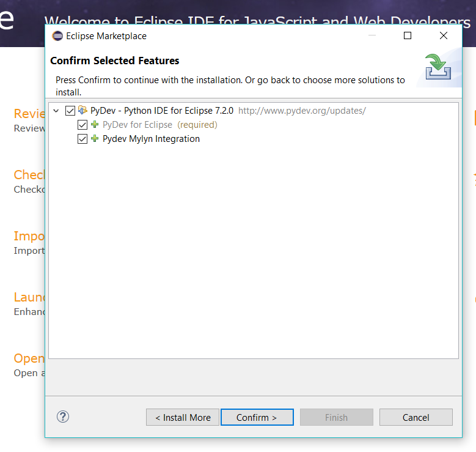Click the green plus icon beside PyDev for Eclipse
The height and width of the screenshot is (452, 476).
click(95, 124)
